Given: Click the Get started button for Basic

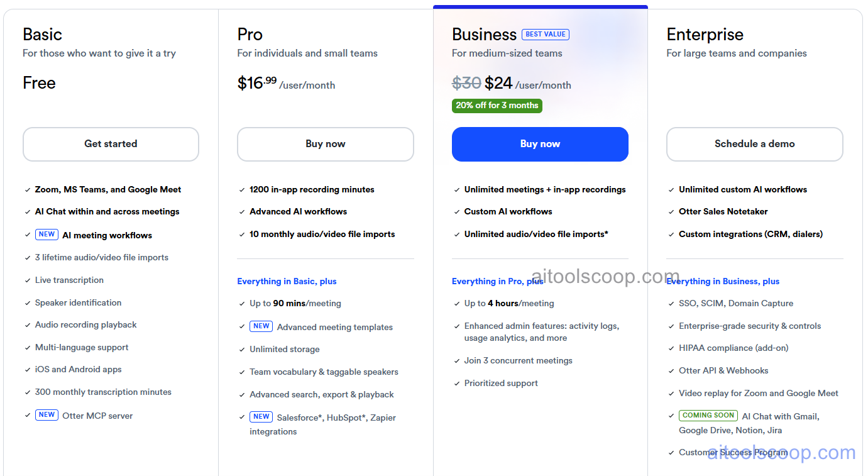Looking at the screenshot, I should click(111, 144).
